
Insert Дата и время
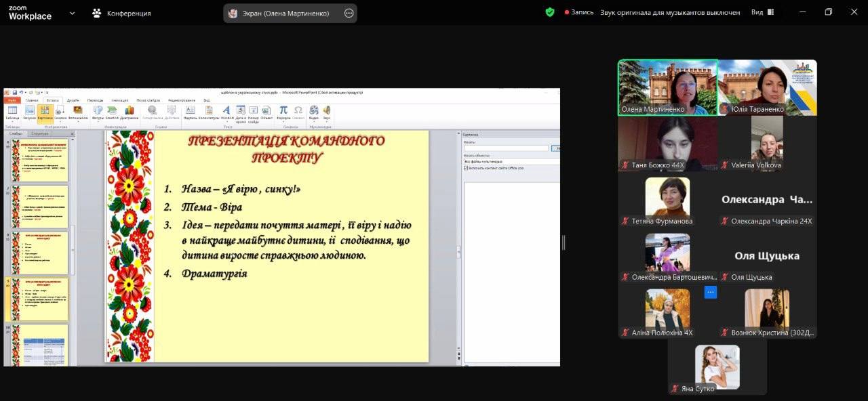pyautogui.click(x=241, y=113)
